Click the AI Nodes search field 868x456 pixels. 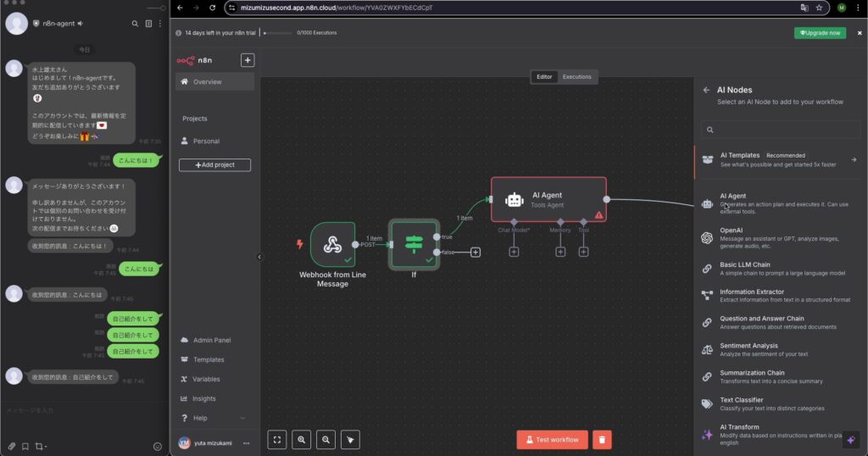pos(781,130)
